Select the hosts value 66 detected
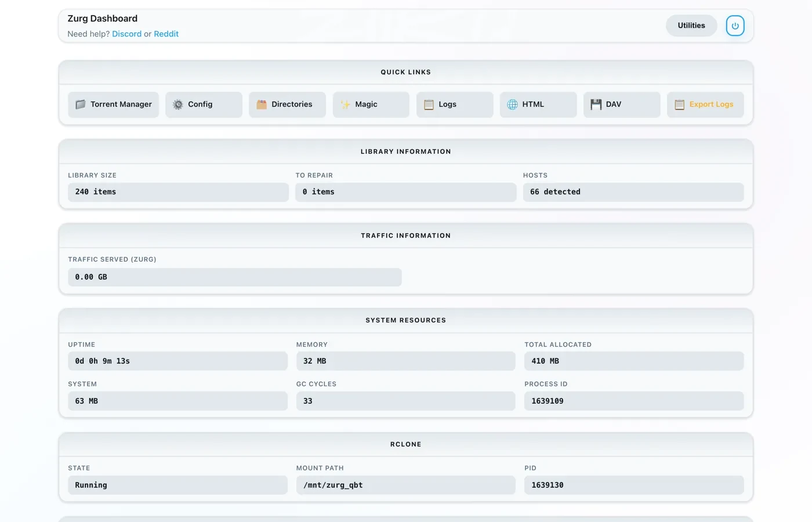Image resolution: width=812 pixels, height=522 pixels. click(633, 192)
